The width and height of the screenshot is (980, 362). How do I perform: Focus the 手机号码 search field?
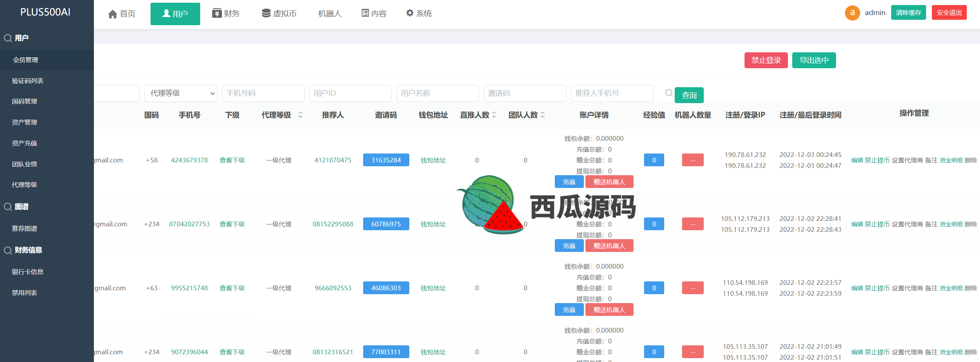coord(263,93)
